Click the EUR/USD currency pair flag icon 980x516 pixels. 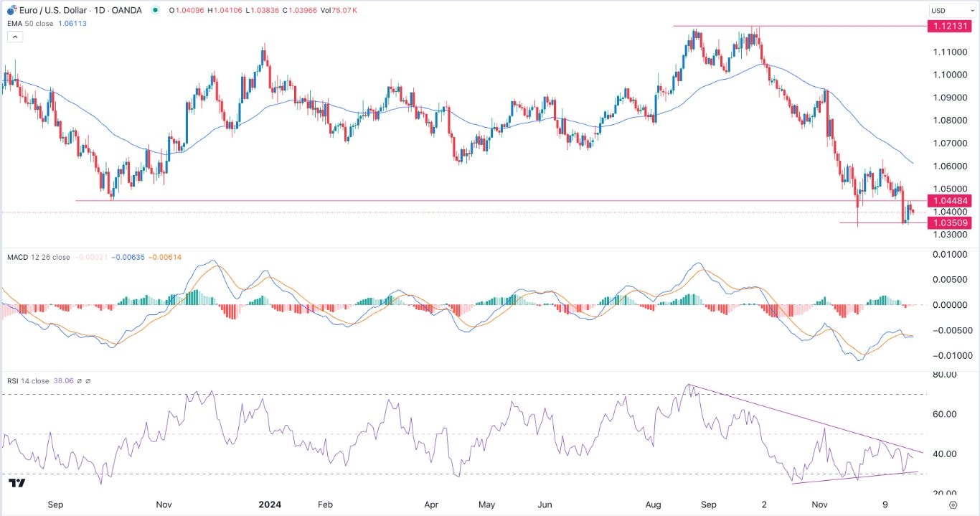tap(10, 10)
